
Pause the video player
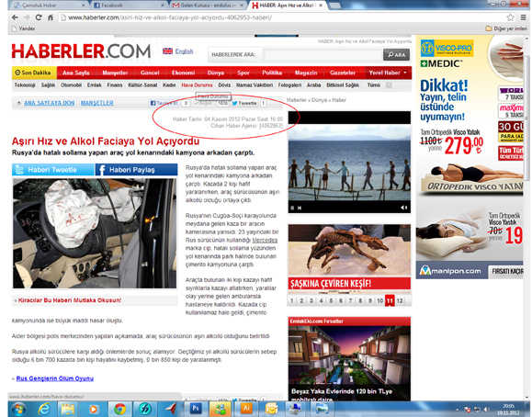[292, 208]
